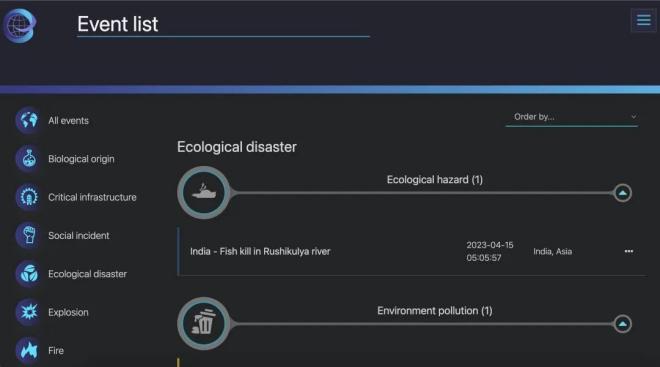Viewport: 660px width, 367px height.
Task: Click the Ecological disaster leaf icon
Action: pyautogui.click(x=28, y=274)
